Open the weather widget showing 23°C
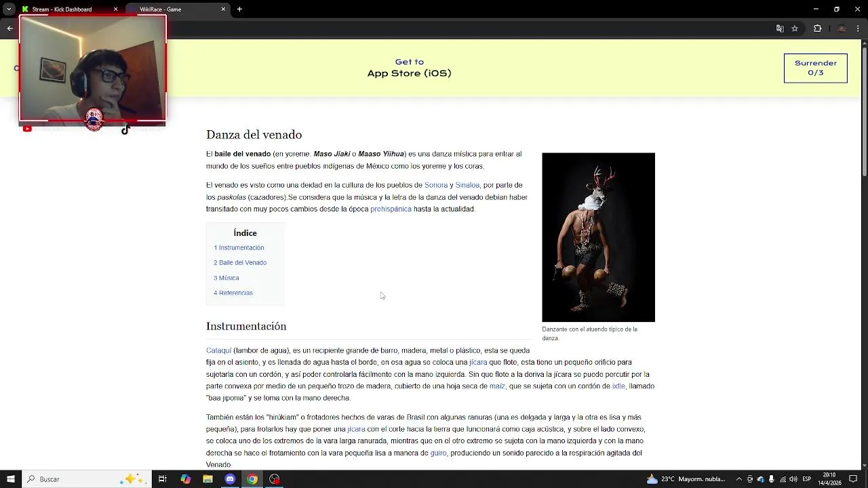 tap(686, 479)
